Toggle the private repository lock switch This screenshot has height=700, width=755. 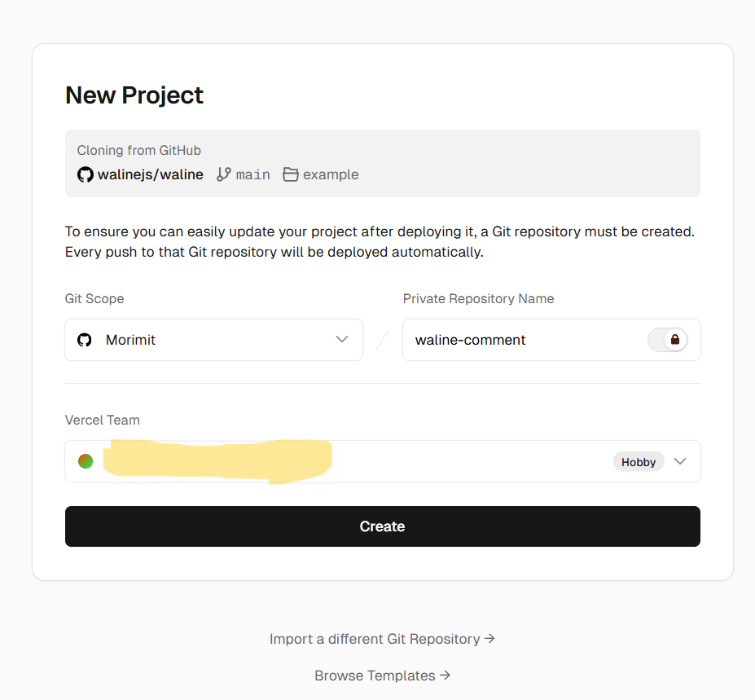click(668, 340)
